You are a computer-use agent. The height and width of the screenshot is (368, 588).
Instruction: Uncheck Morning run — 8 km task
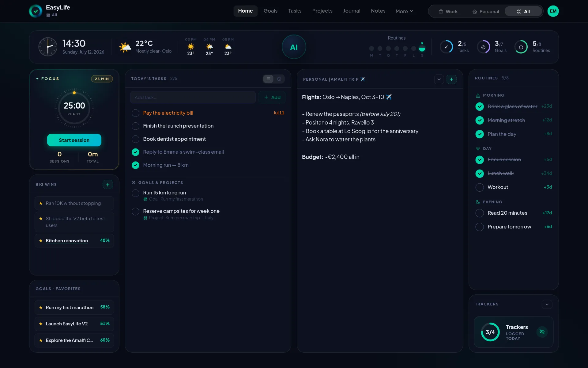click(x=135, y=165)
